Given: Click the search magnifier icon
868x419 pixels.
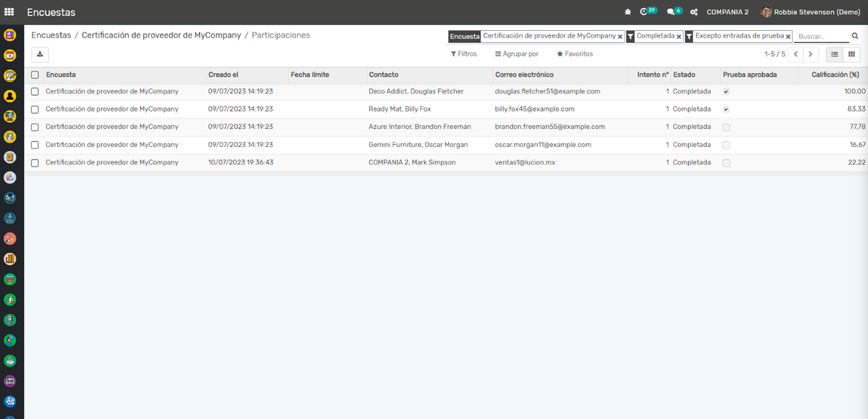Looking at the screenshot, I should coord(855,36).
